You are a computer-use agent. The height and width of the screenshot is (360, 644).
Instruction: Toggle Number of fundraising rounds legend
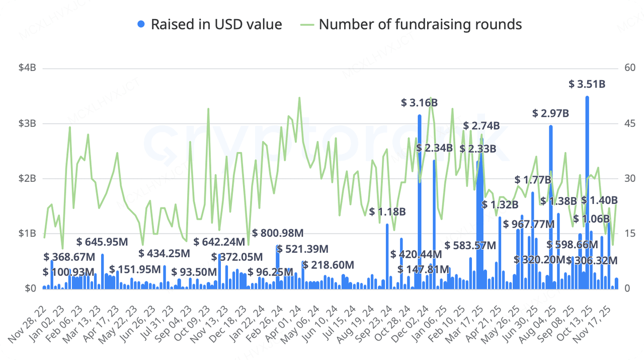pyautogui.click(x=411, y=24)
